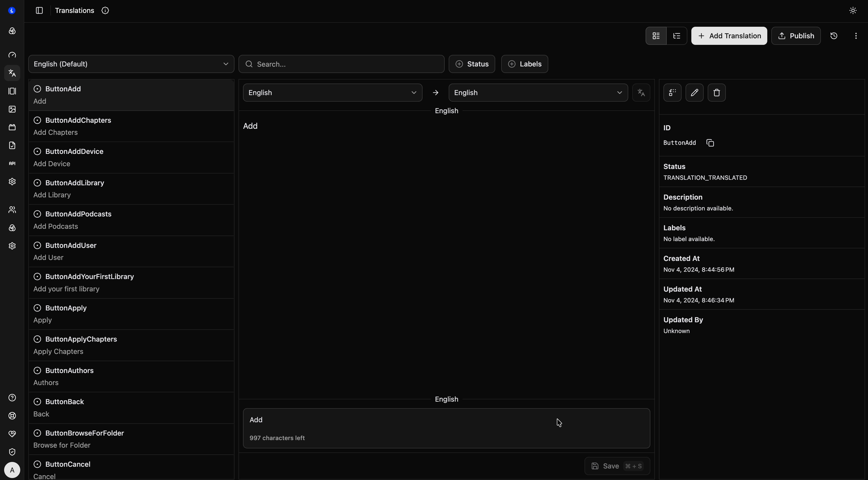Select the ButtonAuthors translation row

(x=131, y=377)
